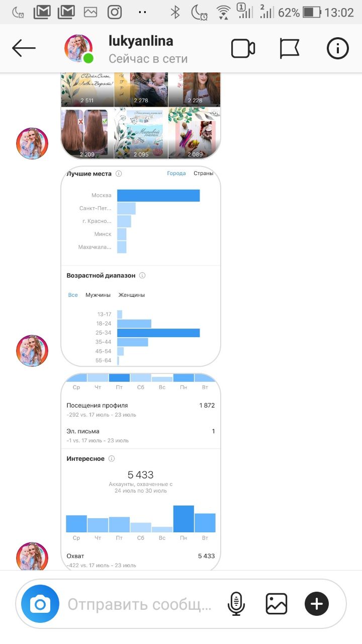Tap sender avatar beside the age chart
The height and width of the screenshot is (644, 362).
[x=32, y=351]
